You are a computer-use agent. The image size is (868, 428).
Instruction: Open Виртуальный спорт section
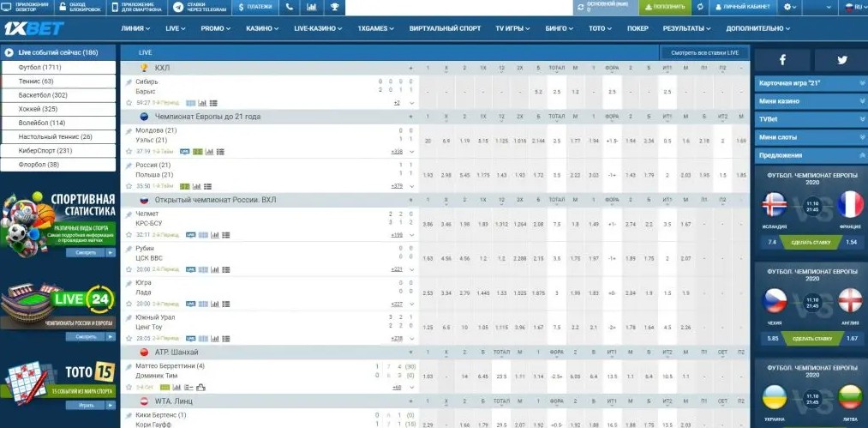click(445, 28)
